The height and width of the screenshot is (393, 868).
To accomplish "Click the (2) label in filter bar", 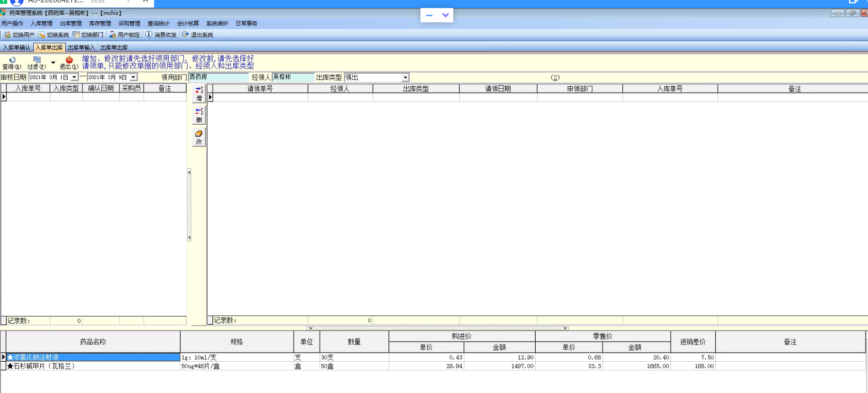I will click(x=555, y=77).
